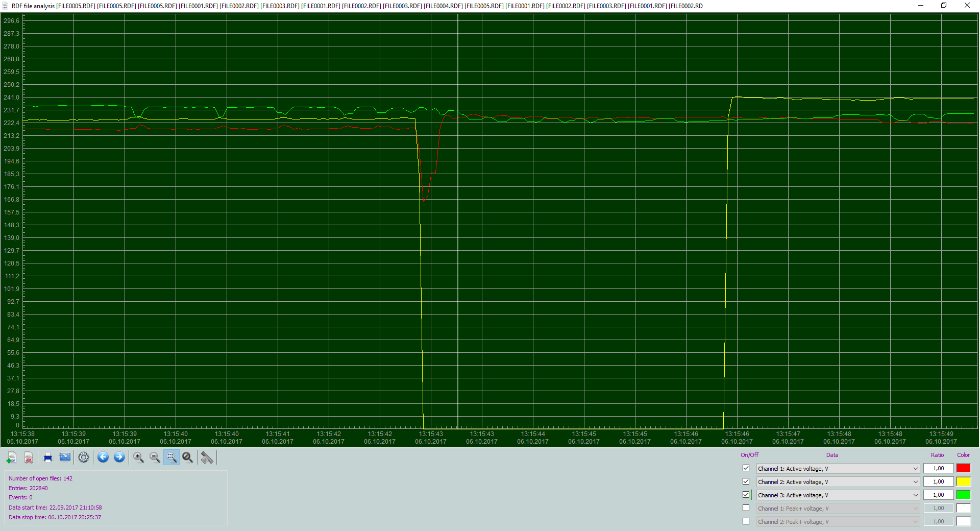Click the Channel 1 ratio input field

click(939, 468)
